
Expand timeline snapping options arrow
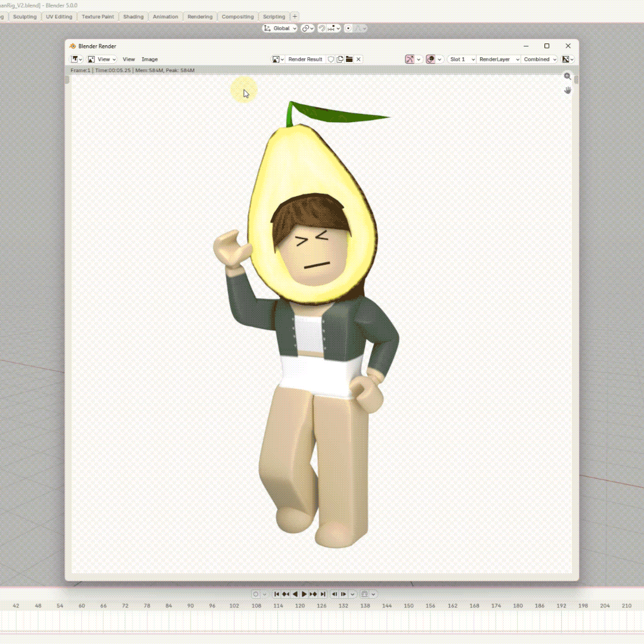(x=373, y=594)
